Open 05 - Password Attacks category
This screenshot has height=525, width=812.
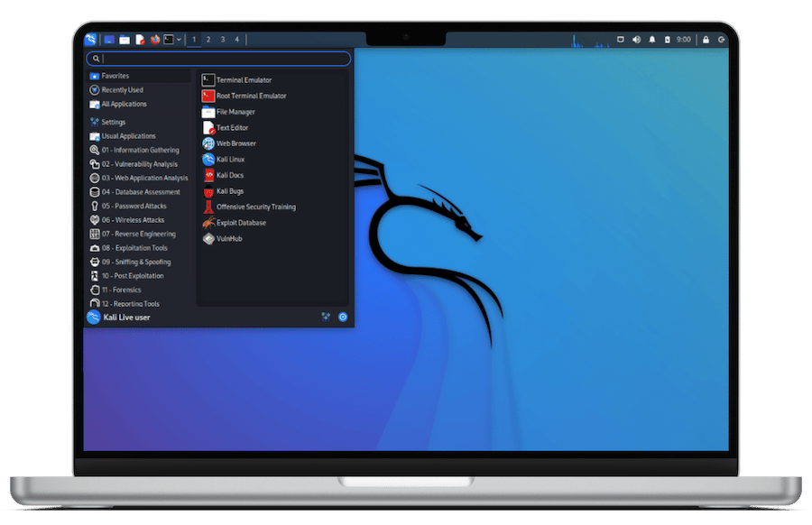tap(139, 206)
